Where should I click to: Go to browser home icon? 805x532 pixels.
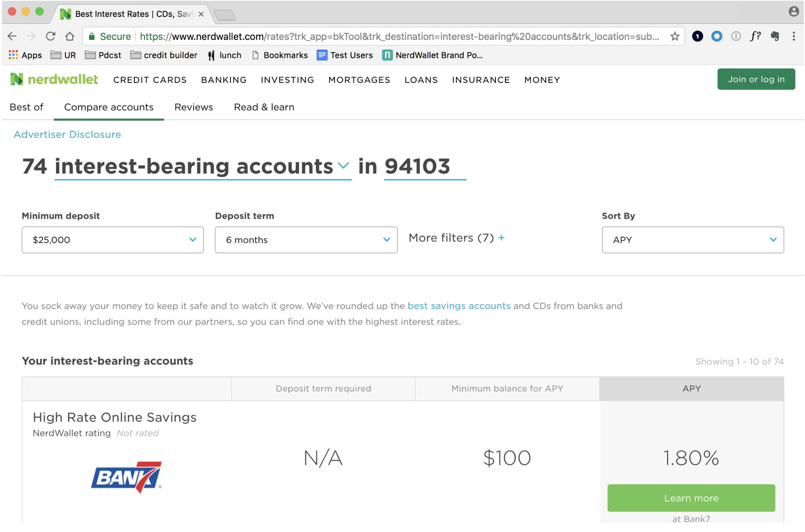tap(70, 36)
